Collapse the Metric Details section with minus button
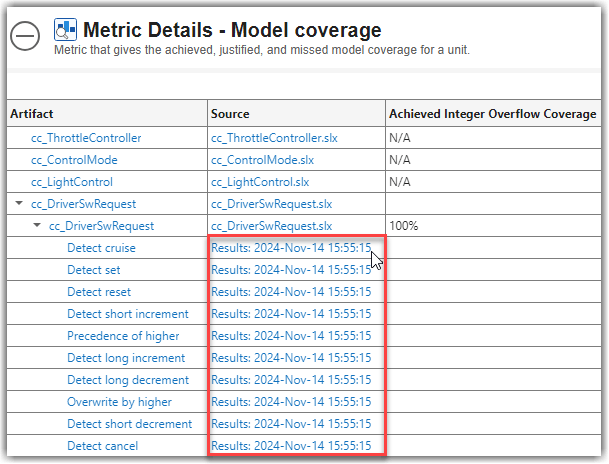Screen dimensions: 609x464 [x=25, y=35]
